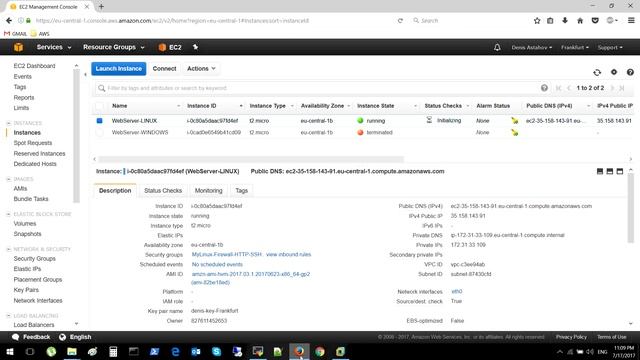
Task: Refresh the instances list
Action: [x=597, y=72]
